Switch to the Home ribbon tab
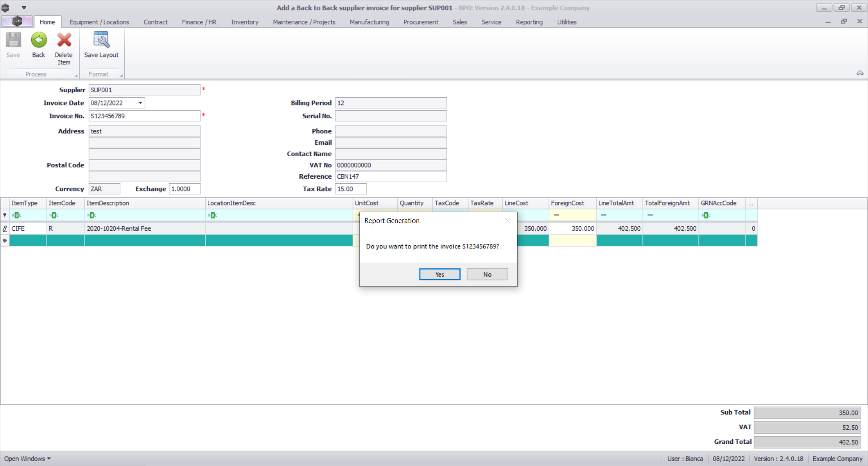Image resolution: width=868 pixels, height=466 pixels. (47, 22)
